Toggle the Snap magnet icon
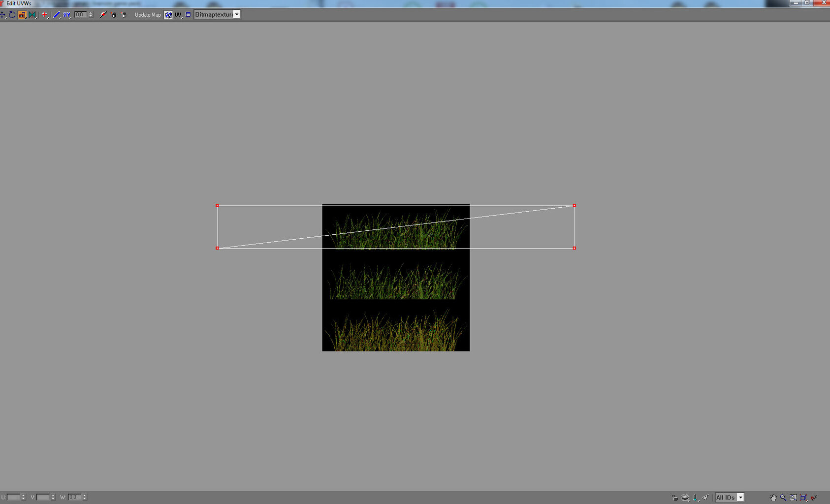Image resolution: width=830 pixels, height=504 pixels. [814, 498]
